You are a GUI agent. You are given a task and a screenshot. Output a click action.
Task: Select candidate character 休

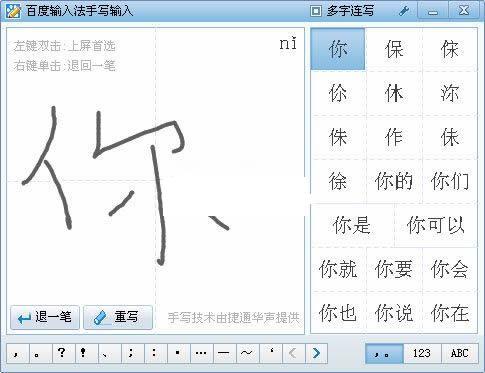394,93
